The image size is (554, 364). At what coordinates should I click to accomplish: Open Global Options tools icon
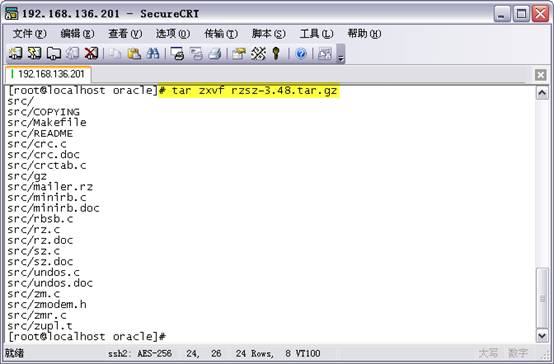pos(258,53)
